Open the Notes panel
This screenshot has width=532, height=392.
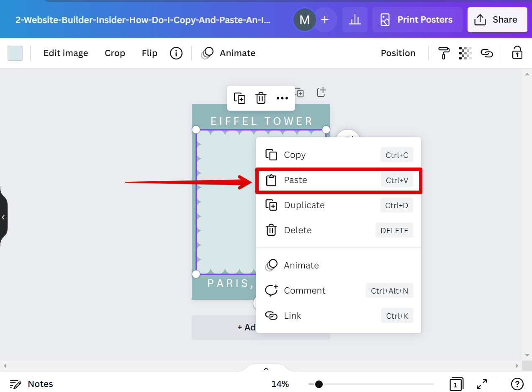coord(32,384)
